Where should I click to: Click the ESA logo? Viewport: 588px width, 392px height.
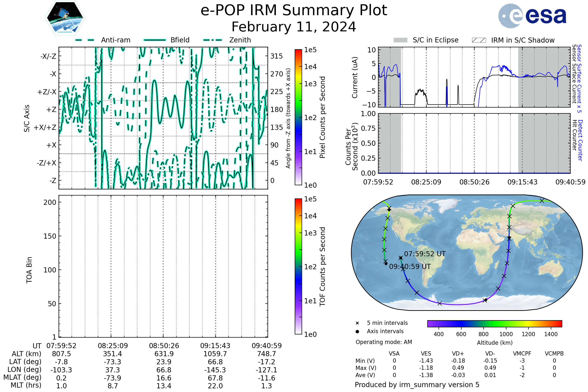(532, 15)
